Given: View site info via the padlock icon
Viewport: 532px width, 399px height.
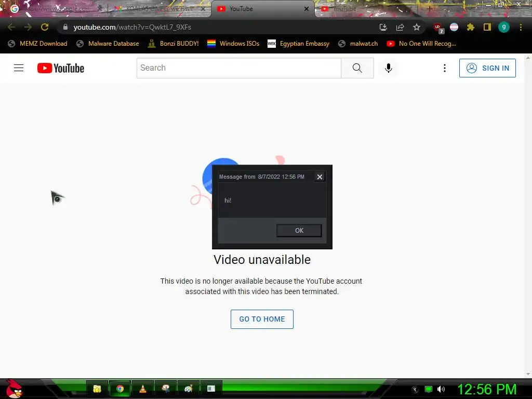Looking at the screenshot, I should click(x=65, y=27).
